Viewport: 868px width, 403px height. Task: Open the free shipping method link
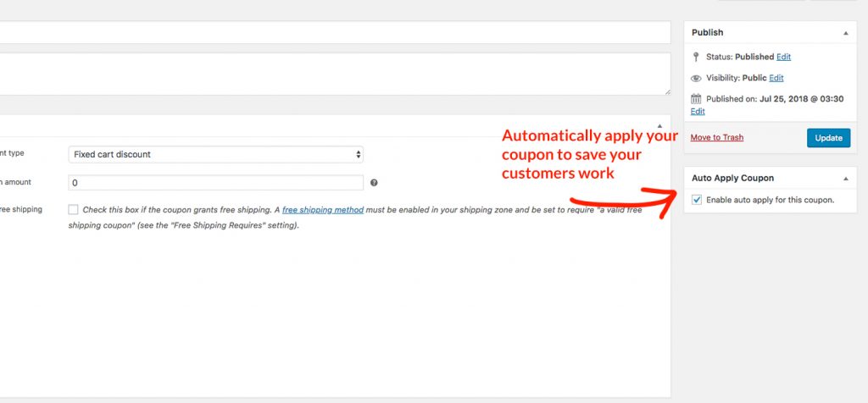[322, 210]
